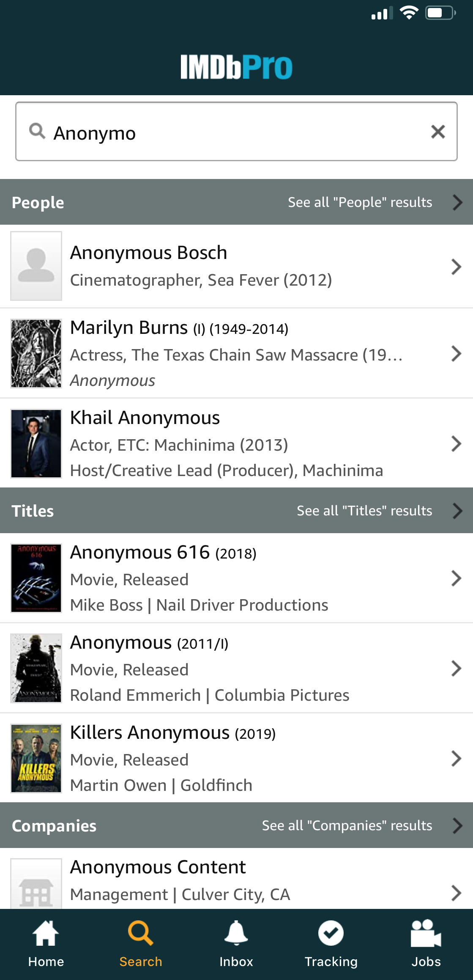This screenshot has width=473, height=980.
Task: Select Khail Anonymous profile photo
Action: pos(36,443)
